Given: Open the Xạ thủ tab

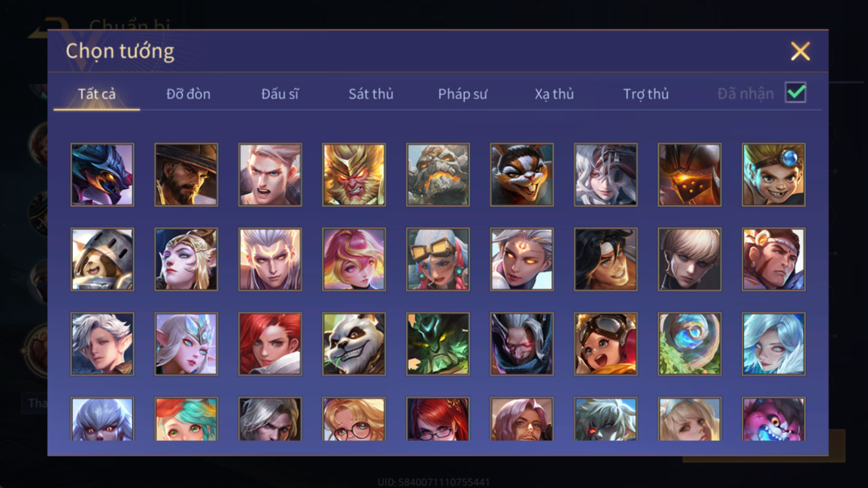Looking at the screenshot, I should pos(554,94).
